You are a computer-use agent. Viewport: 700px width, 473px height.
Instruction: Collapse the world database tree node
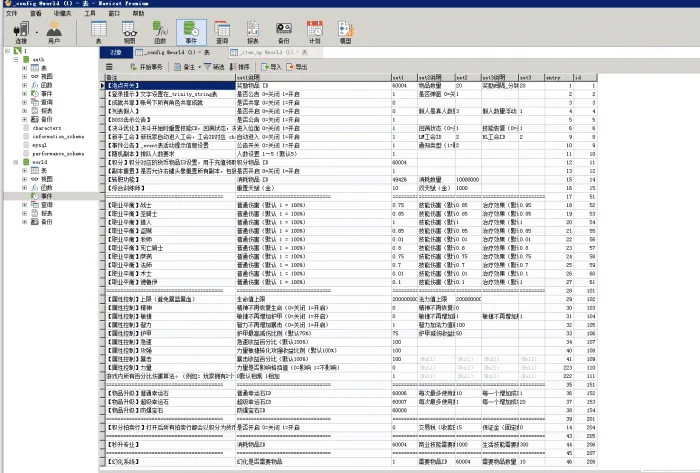tap(16, 162)
